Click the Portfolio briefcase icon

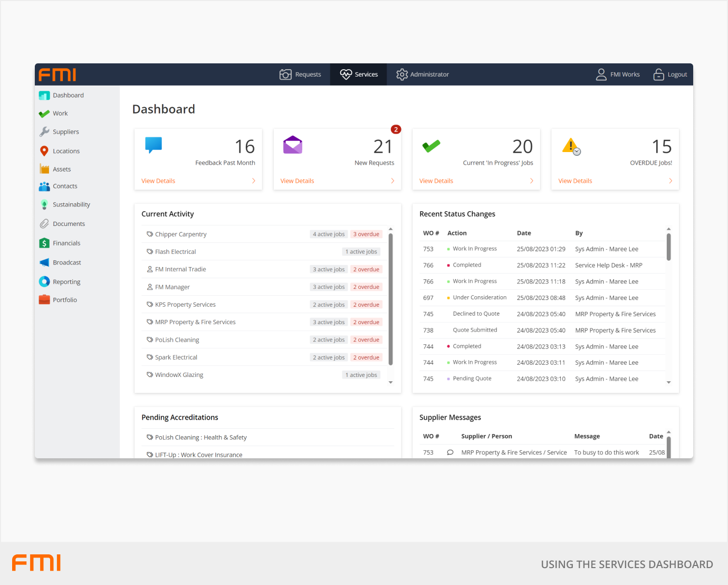(x=44, y=300)
